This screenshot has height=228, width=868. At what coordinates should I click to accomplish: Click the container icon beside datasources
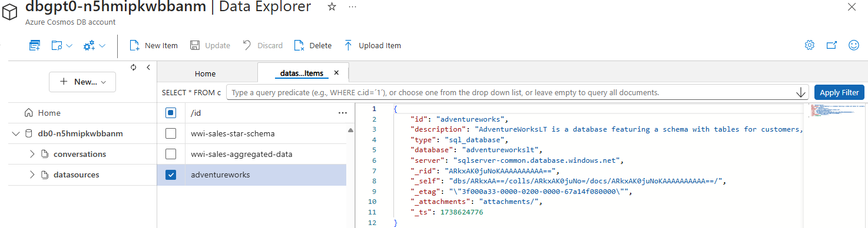(x=44, y=175)
